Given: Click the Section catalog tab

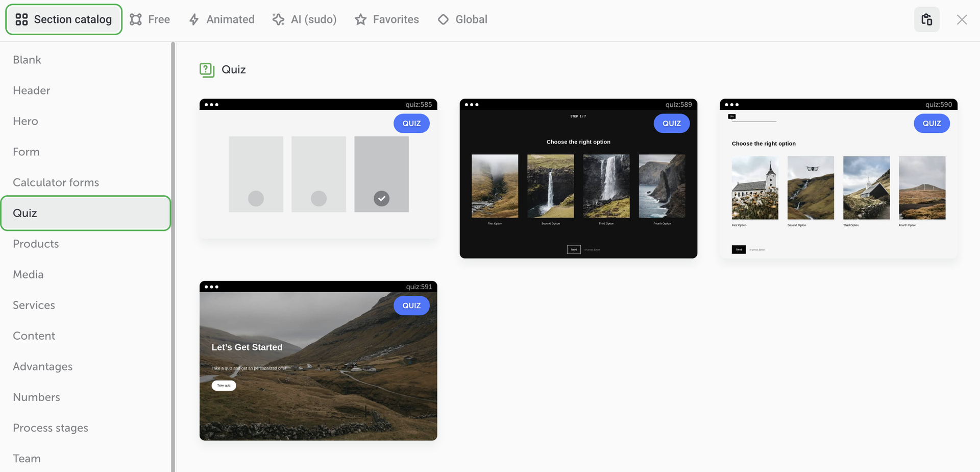Looking at the screenshot, I should [x=64, y=19].
